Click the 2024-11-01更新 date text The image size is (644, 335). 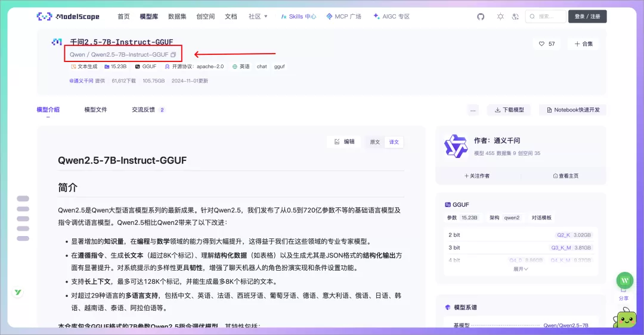point(190,81)
